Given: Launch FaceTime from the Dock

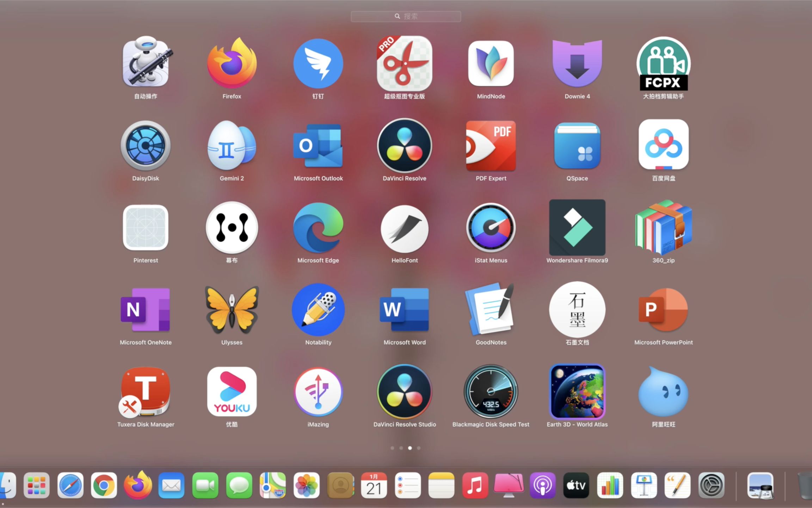Looking at the screenshot, I should click(205, 485).
